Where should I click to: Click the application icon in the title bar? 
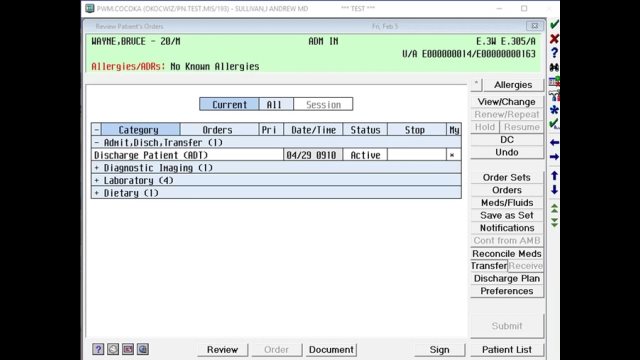click(90, 8)
